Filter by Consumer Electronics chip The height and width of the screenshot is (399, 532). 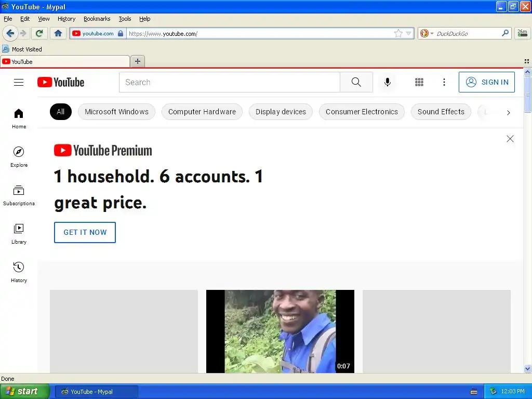[362, 112]
